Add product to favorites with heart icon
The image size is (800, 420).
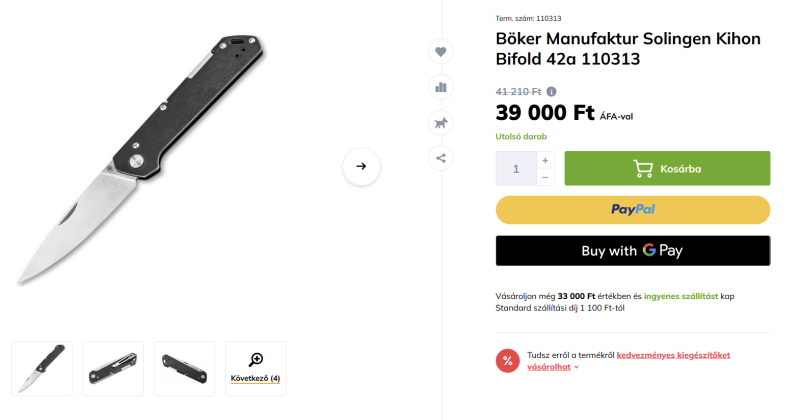[x=440, y=52]
